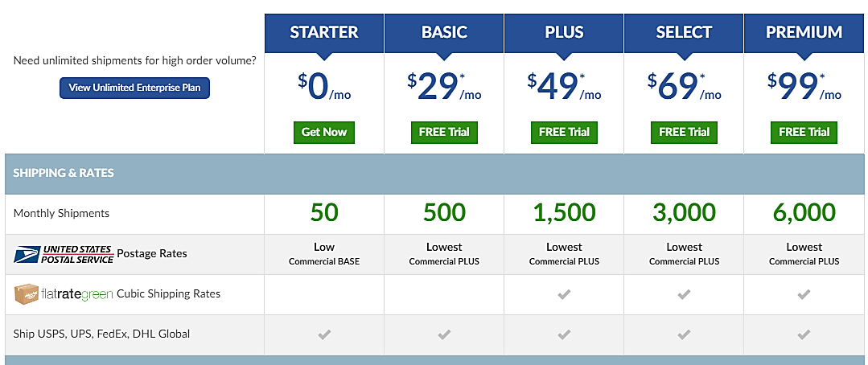Click the $49/mo PLUS price

pyautogui.click(x=564, y=88)
